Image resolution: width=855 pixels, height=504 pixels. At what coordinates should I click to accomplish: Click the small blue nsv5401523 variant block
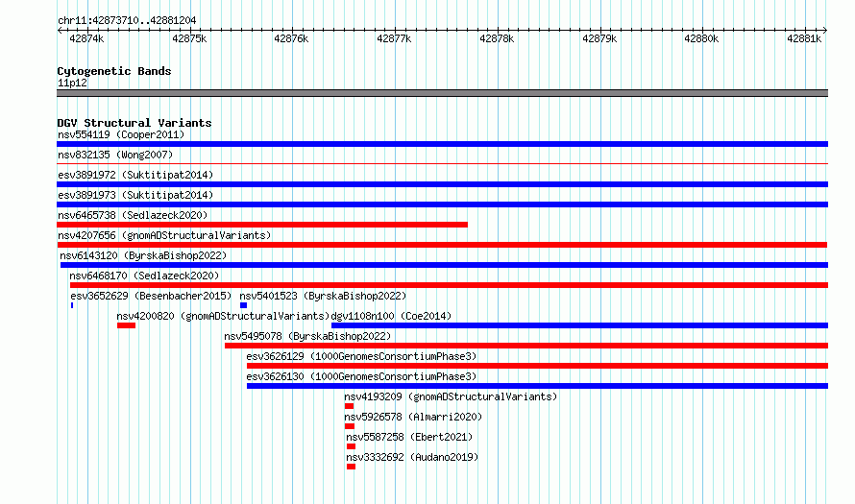click(x=244, y=305)
